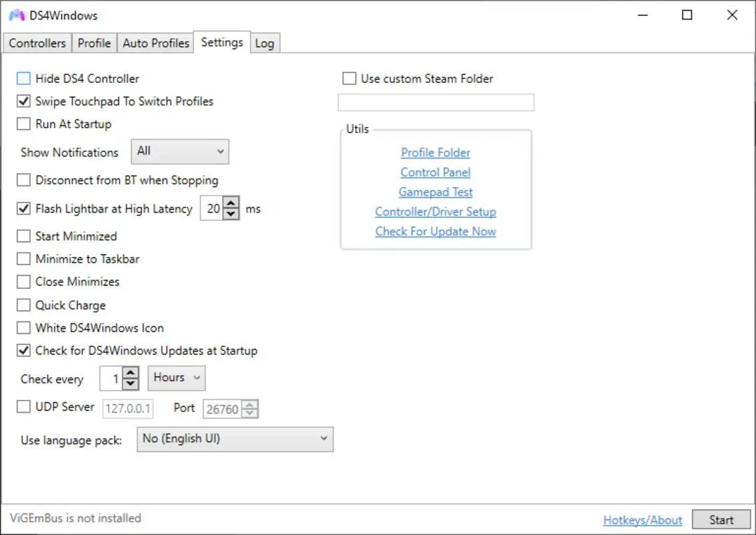Switch to the Controllers tab

coord(37,42)
